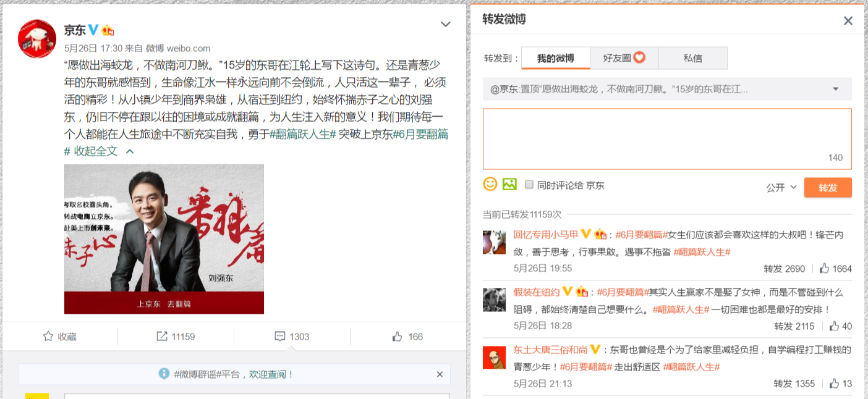Open the 回忆专用小马甲 avatar
Viewport: 868px width, 399px height.
(x=495, y=242)
